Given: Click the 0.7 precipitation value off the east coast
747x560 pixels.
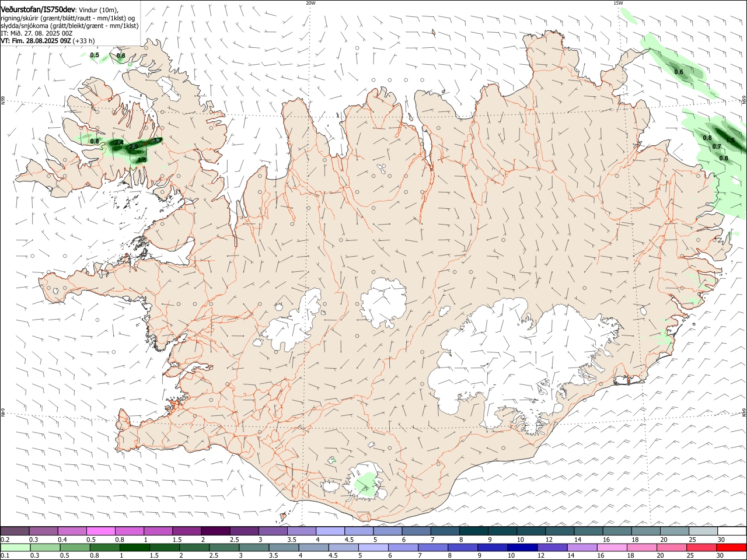Looking at the screenshot, I should pos(717,146).
